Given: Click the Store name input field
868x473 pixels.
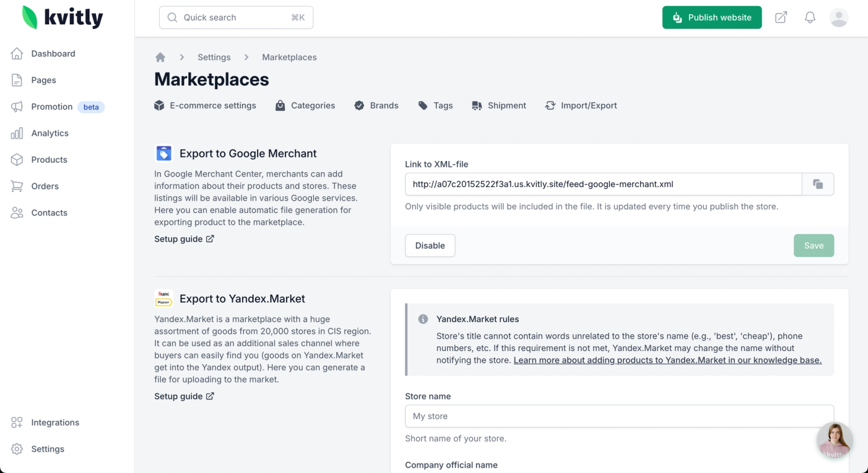Looking at the screenshot, I should click(619, 416).
